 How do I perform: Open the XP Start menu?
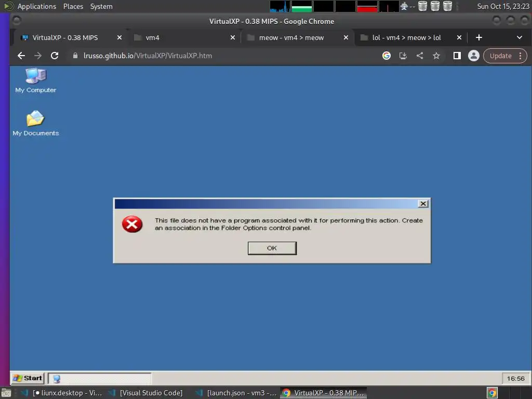(28, 378)
